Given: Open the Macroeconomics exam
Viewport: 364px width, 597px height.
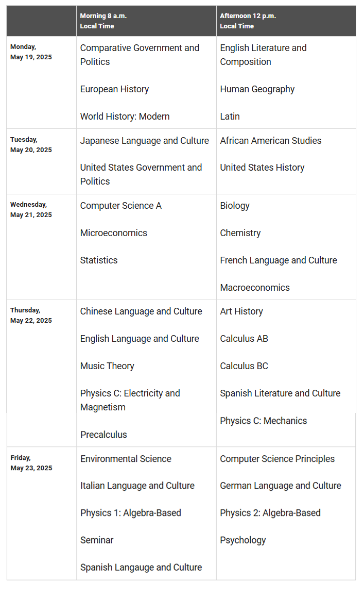Looking at the screenshot, I should coord(254,288).
